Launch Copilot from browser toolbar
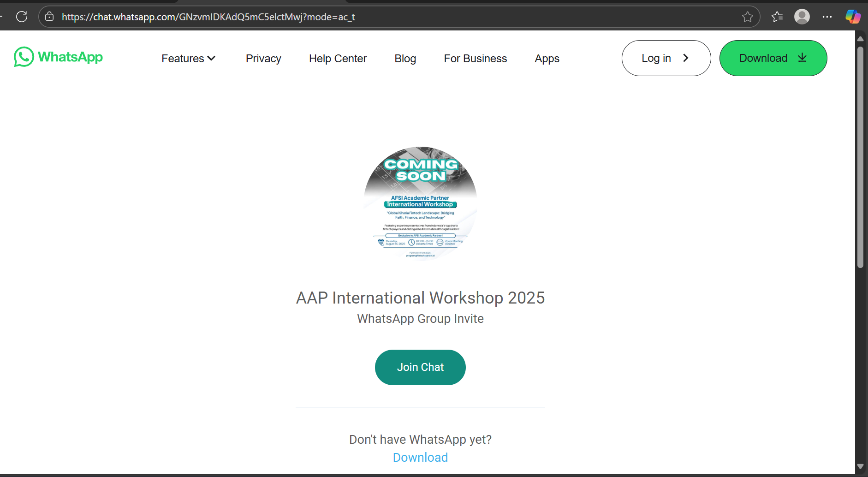 852,17
